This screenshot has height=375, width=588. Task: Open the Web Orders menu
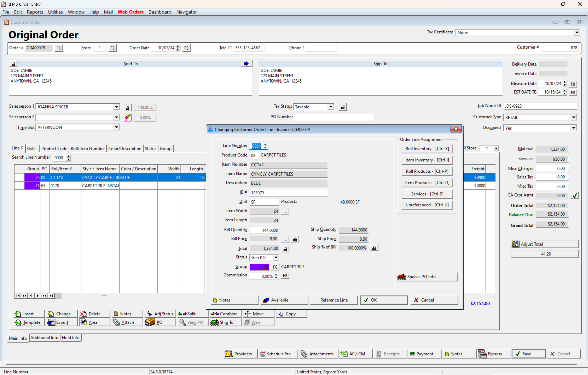(130, 12)
